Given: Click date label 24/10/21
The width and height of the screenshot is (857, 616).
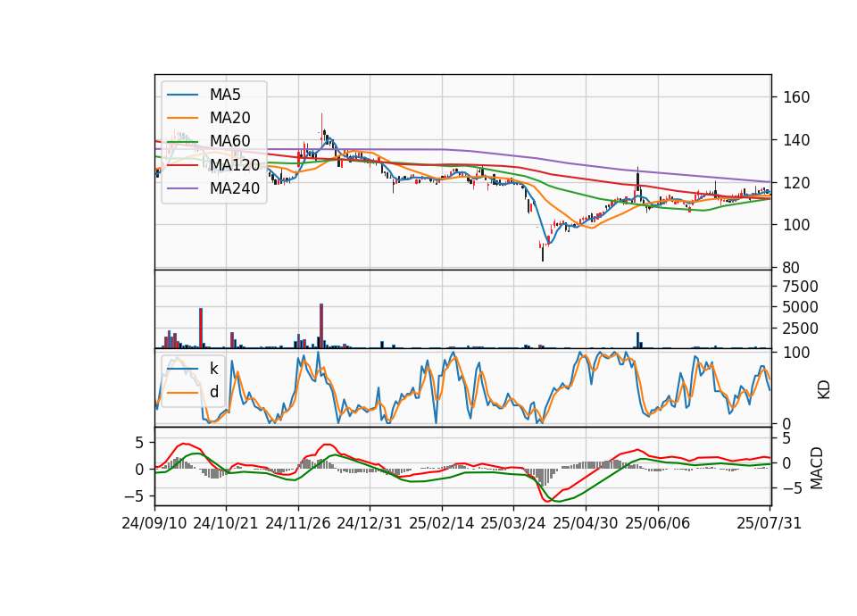Looking at the screenshot, I should pos(226,523).
